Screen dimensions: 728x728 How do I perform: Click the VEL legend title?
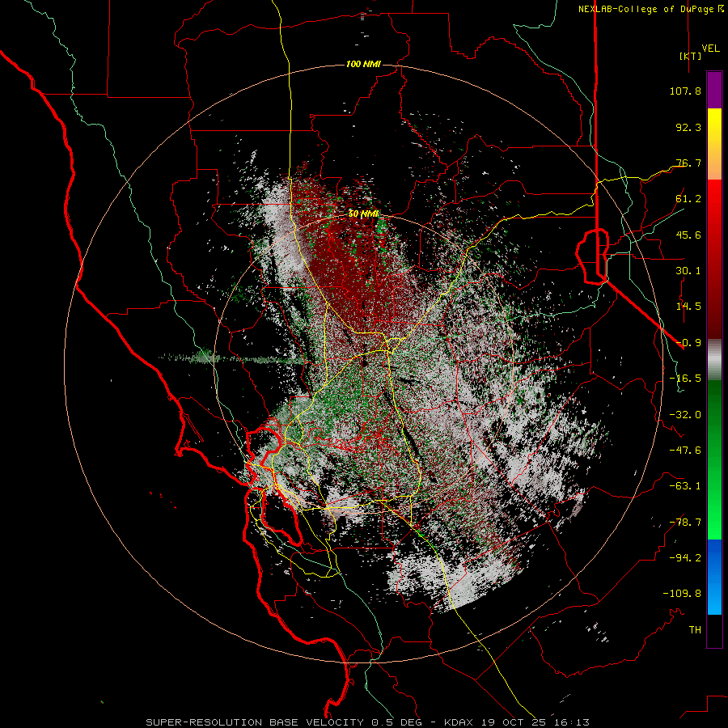711,49
